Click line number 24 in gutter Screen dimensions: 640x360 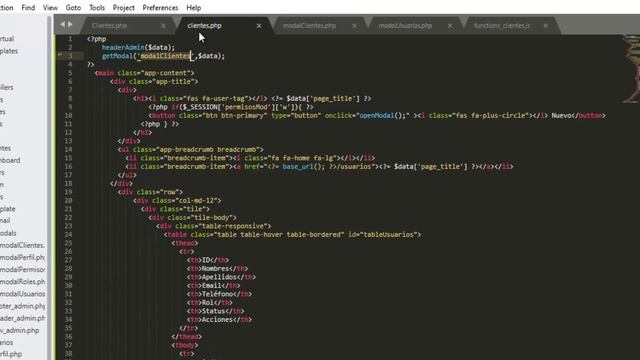coord(69,234)
